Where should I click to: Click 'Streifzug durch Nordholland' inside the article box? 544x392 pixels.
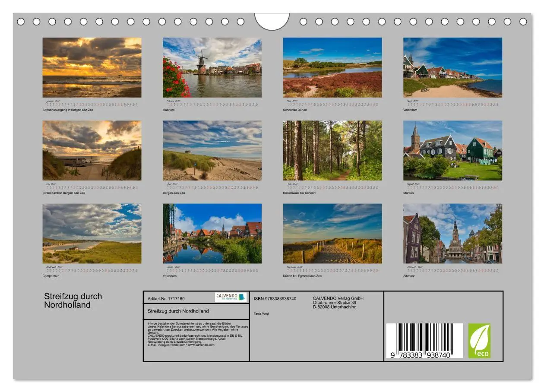click(x=178, y=311)
